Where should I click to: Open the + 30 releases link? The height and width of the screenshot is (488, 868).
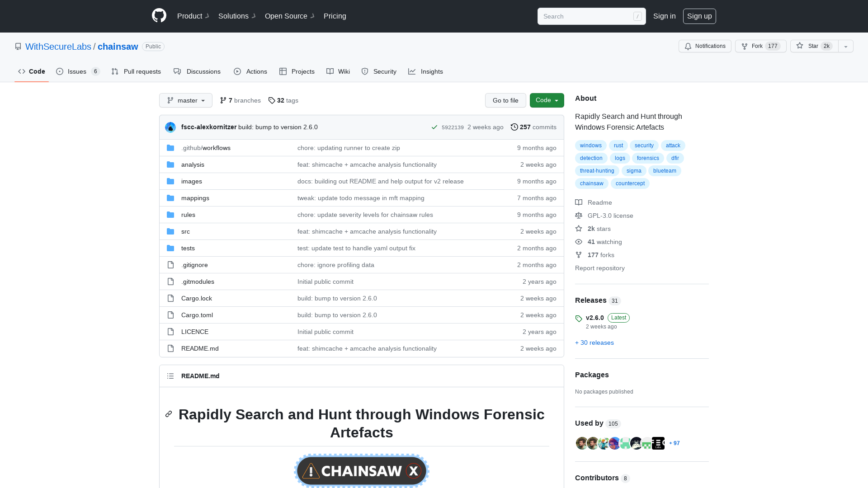coord(594,343)
